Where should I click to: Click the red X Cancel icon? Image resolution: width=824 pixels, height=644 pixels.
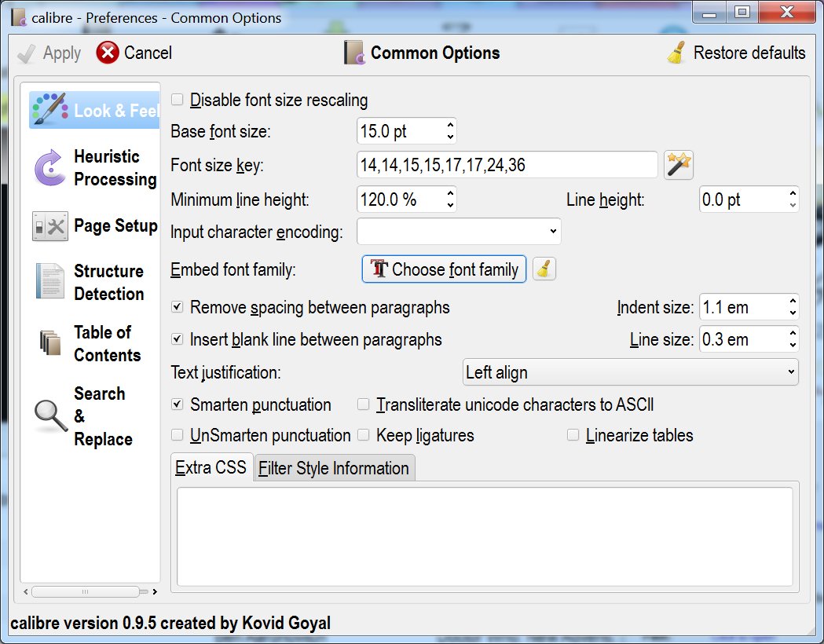click(107, 53)
